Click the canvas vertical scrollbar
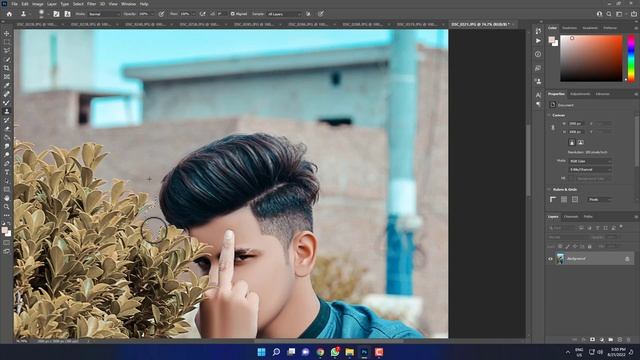The height and width of the screenshot is (360, 640). pos(528,160)
